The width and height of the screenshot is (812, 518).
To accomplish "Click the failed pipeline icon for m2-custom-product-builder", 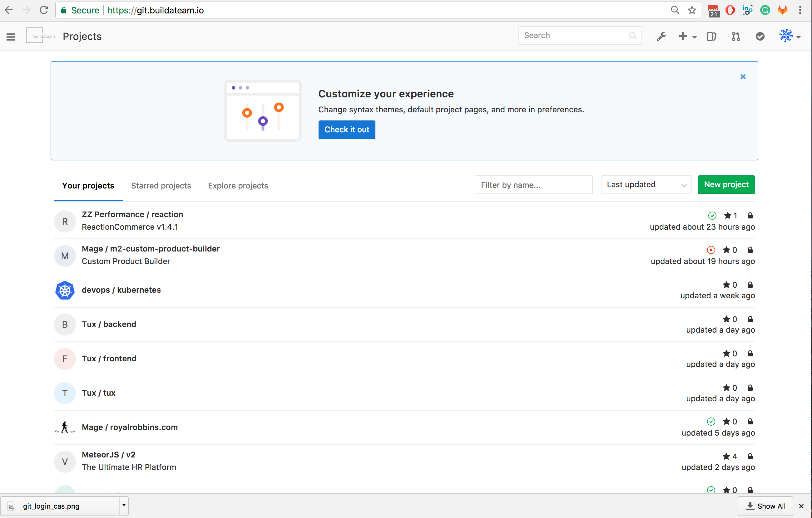I will point(711,250).
